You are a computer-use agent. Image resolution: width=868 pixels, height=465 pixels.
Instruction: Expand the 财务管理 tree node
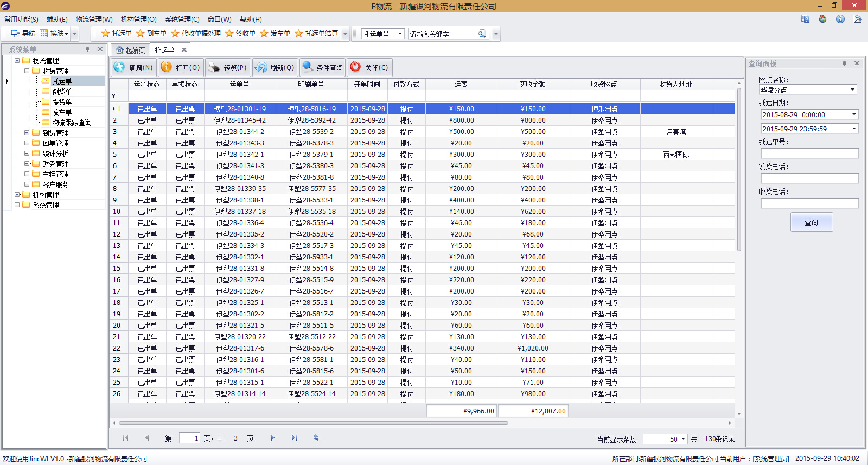tap(27, 164)
